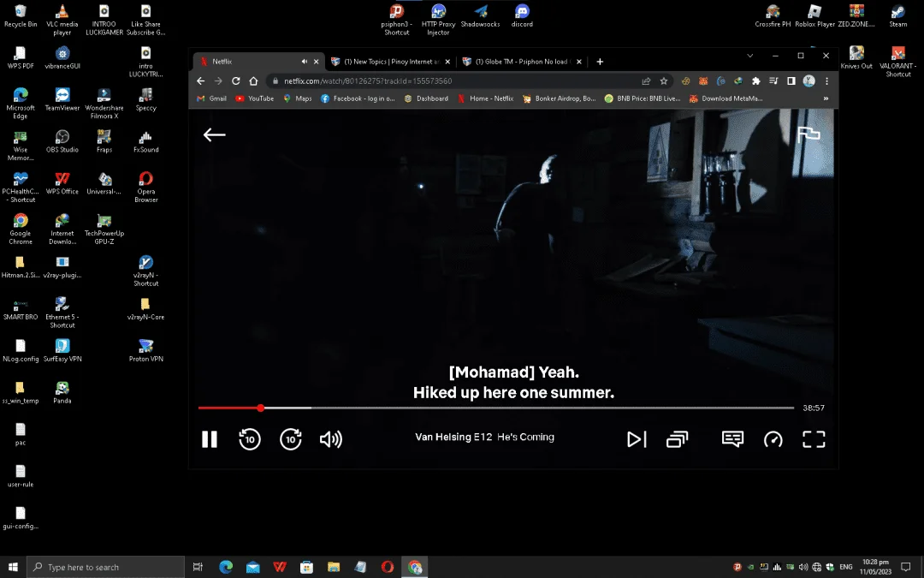
Task: Select the v2rayN shortcut desktop icon
Action: (x=145, y=271)
